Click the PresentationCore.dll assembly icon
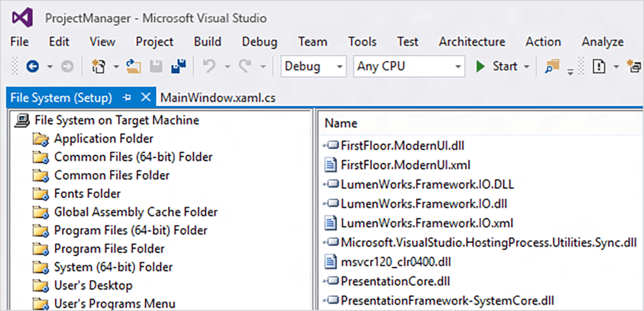 tap(331, 281)
